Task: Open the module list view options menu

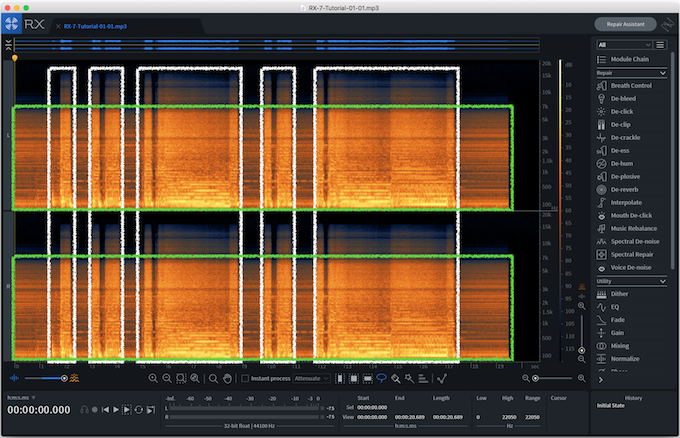Action: [660, 45]
